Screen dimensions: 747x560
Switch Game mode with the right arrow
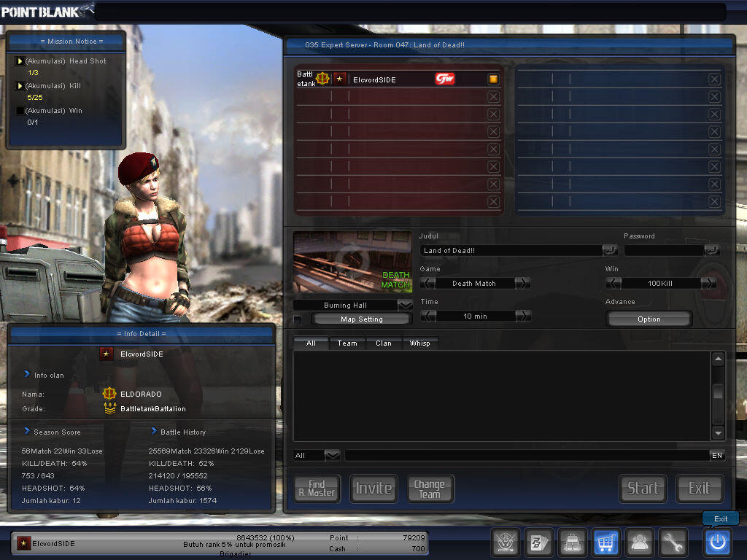[522, 283]
